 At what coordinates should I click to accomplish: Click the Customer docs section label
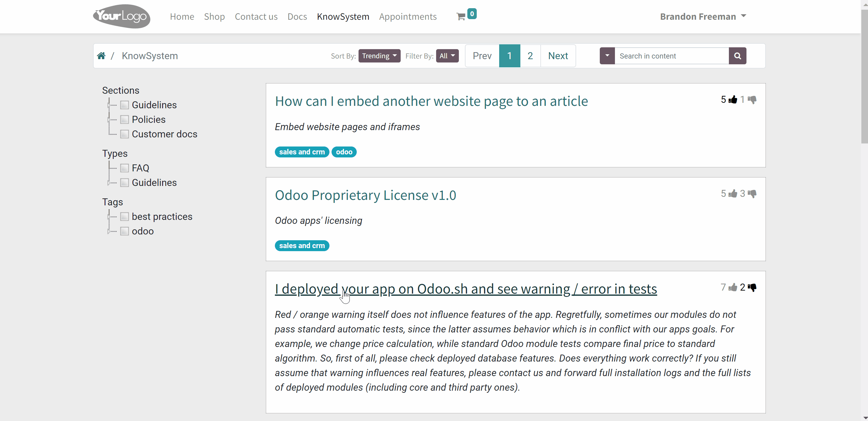(165, 134)
